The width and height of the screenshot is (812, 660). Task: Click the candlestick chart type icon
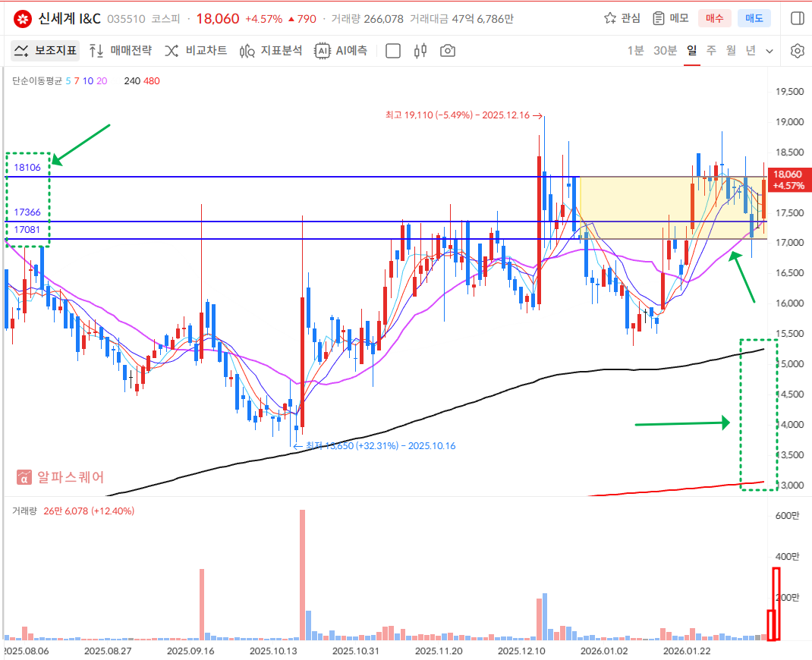[420, 51]
